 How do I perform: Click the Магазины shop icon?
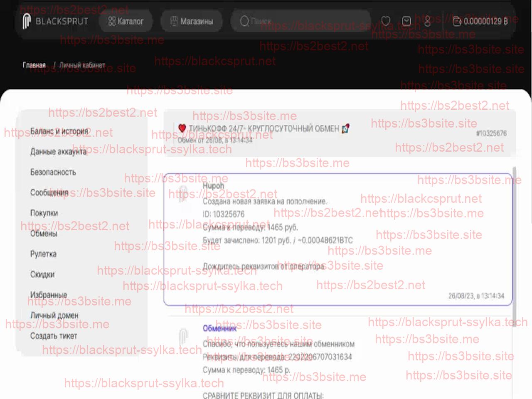point(174,21)
